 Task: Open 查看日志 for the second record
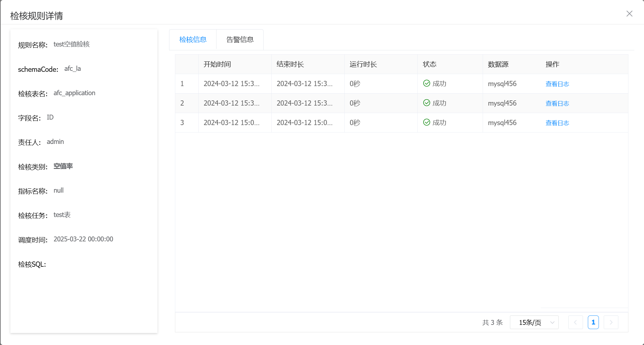click(x=557, y=103)
